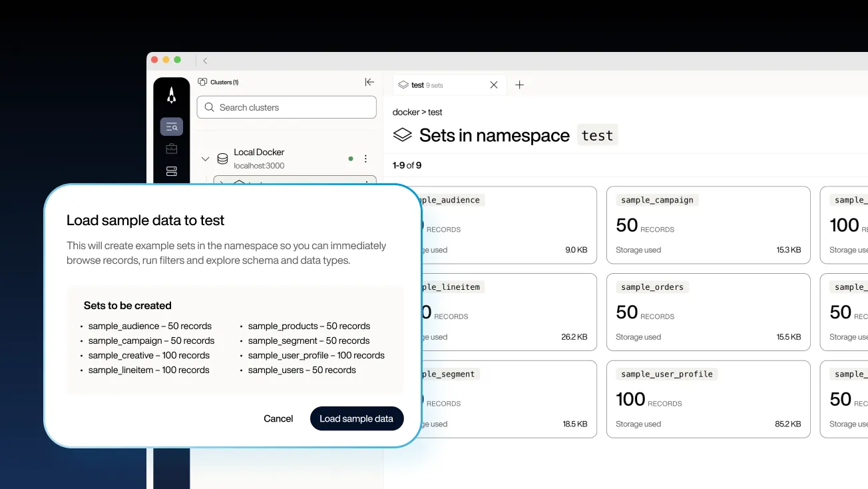Open the three-dot menu for Local Docker
Viewport: 868px width, 489px height.
[365, 159]
